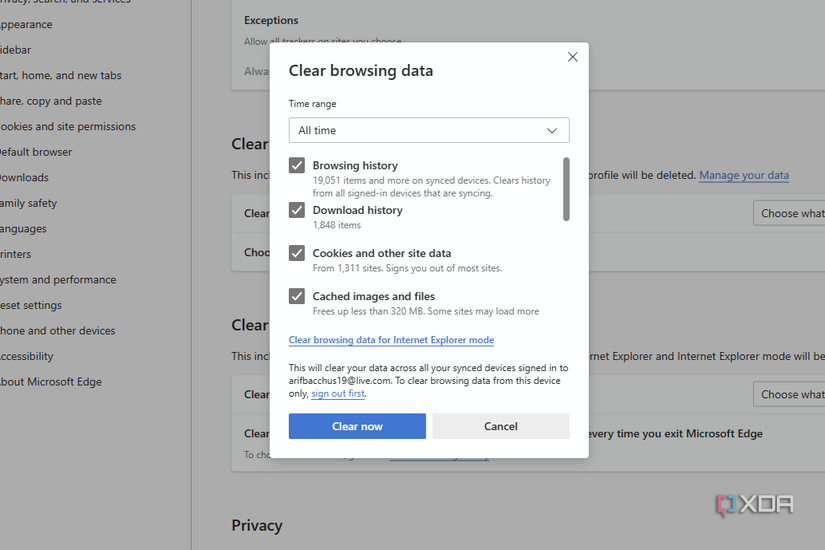Screen dimensions: 825x550
Task: Cancel the Clear browsing data dialog
Action: click(501, 426)
